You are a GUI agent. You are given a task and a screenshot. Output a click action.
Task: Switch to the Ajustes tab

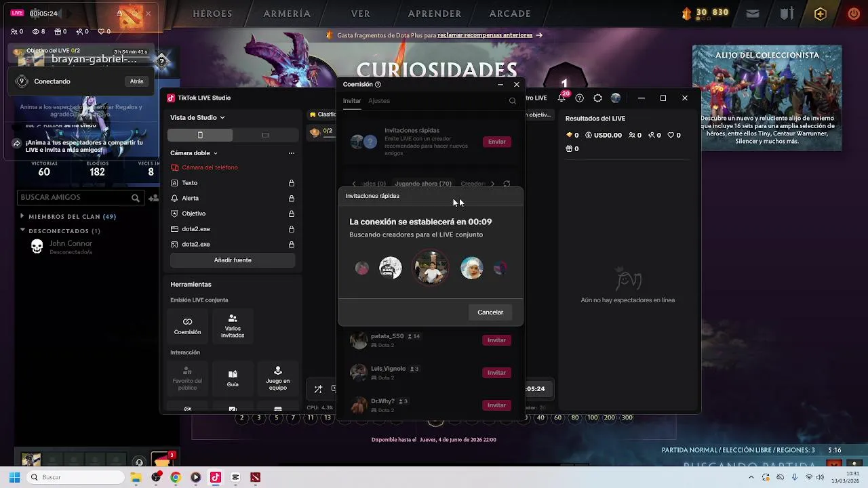coord(379,101)
